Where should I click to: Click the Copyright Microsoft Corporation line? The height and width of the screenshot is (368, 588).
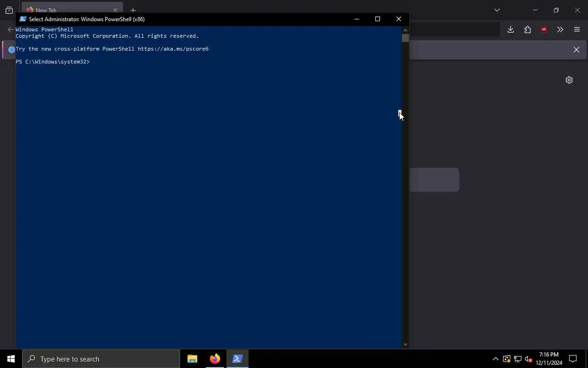pyautogui.click(x=107, y=36)
